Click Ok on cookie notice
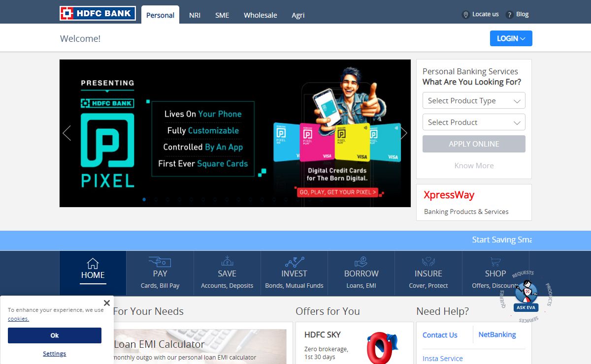The height and width of the screenshot is (364, 591). click(55, 335)
